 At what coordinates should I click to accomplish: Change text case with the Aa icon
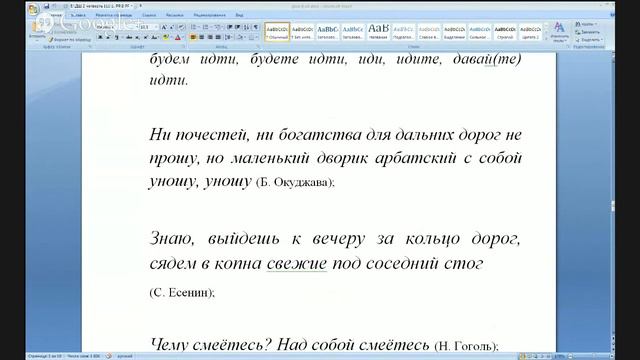[154, 37]
